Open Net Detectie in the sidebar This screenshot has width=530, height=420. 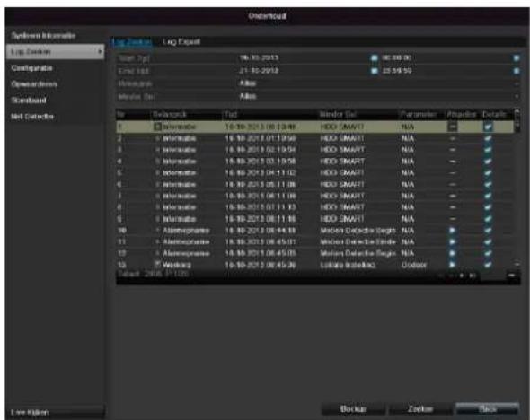point(32,117)
